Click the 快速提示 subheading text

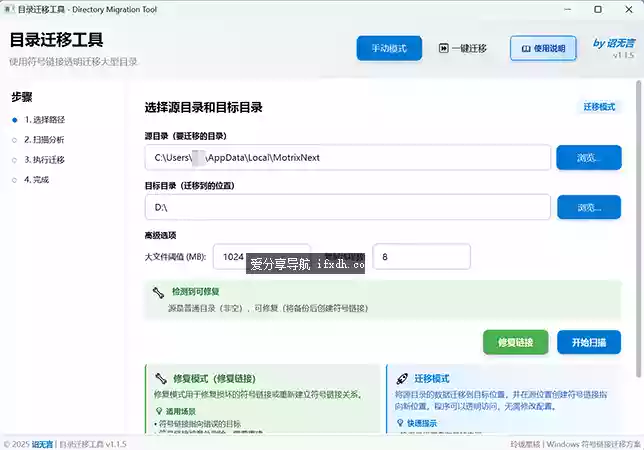coord(422,423)
